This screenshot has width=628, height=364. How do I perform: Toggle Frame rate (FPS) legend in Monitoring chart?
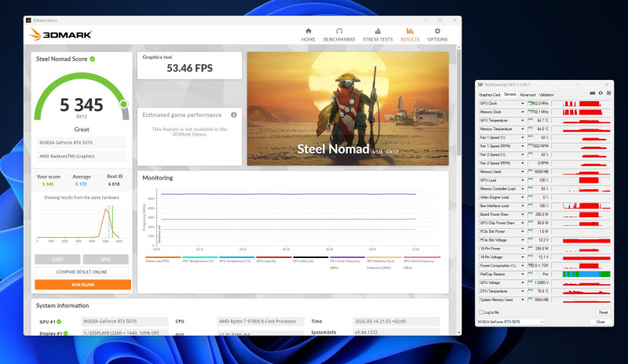pyautogui.click(x=163, y=260)
